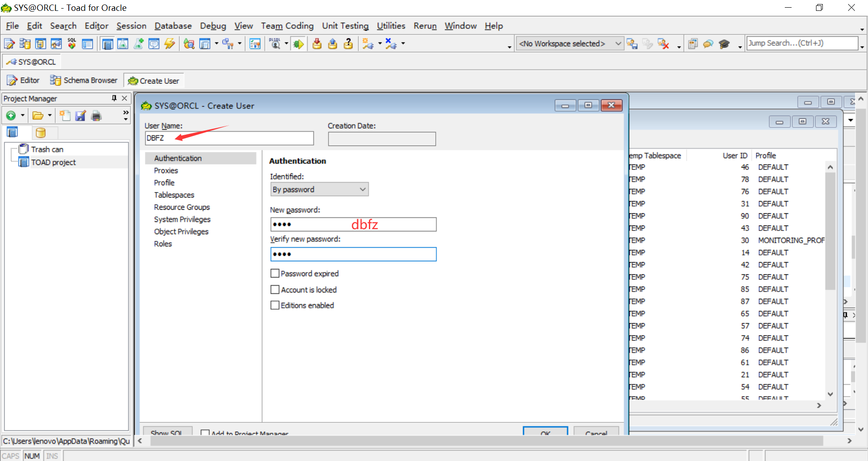Click the users table vertical scrollbar
868x461 pixels.
tap(830, 231)
